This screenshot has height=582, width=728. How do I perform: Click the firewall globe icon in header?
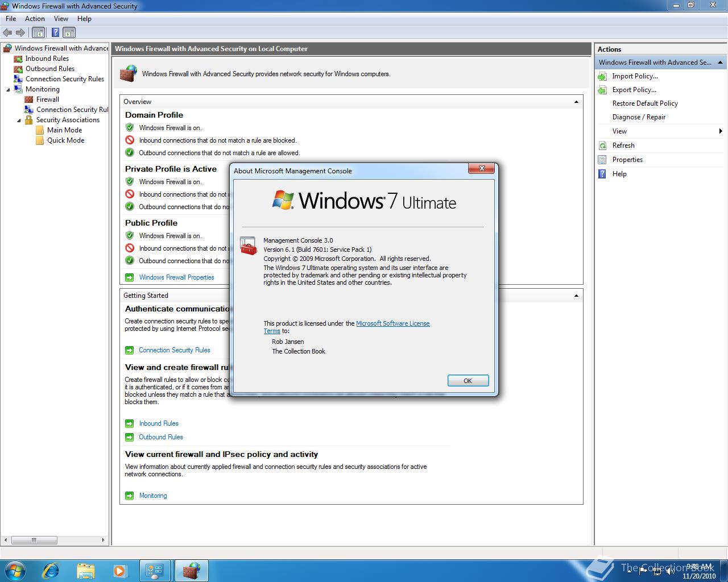129,74
